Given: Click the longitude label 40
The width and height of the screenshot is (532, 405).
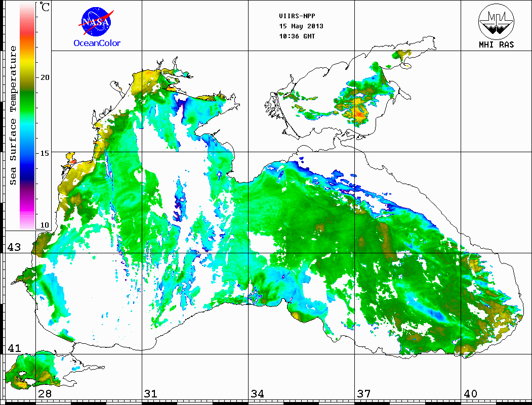Looking at the screenshot, I should pos(470,393).
